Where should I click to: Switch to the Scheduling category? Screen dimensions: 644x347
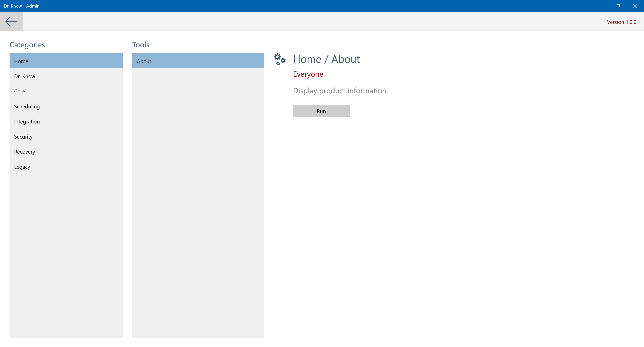pos(66,106)
